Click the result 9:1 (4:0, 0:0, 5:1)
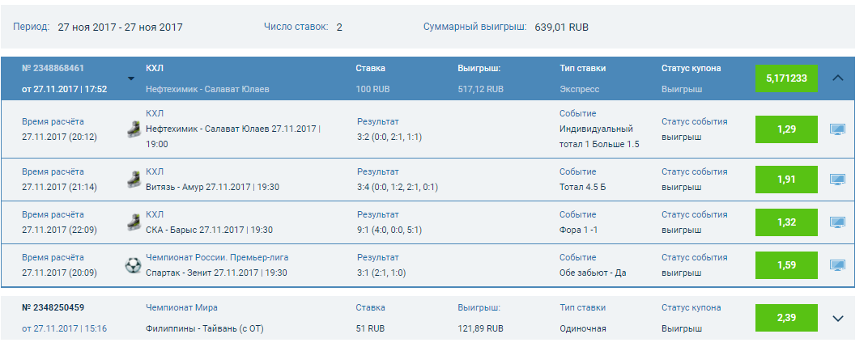Screen dimensions: 868x351 pos(389,230)
